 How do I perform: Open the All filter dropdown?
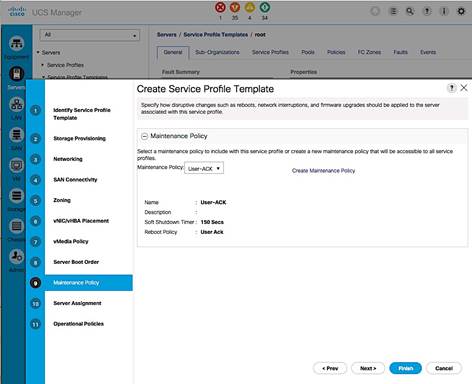[x=90, y=35]
